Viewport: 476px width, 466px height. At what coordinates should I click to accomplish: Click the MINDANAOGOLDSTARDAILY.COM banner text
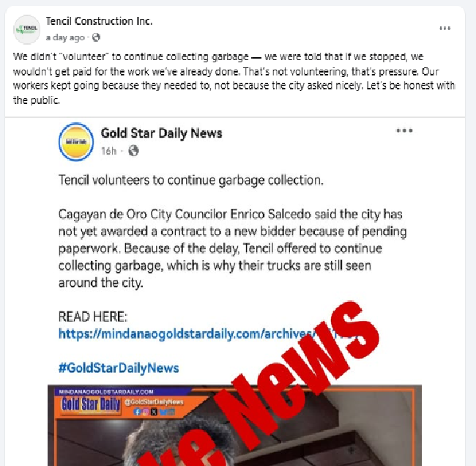tap(106, 391)
